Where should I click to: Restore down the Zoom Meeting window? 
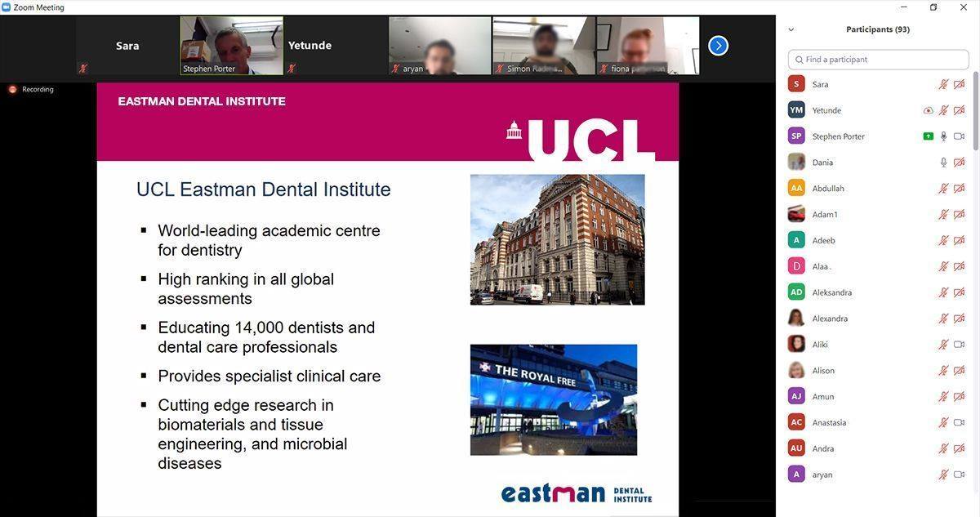pos(933,7)
